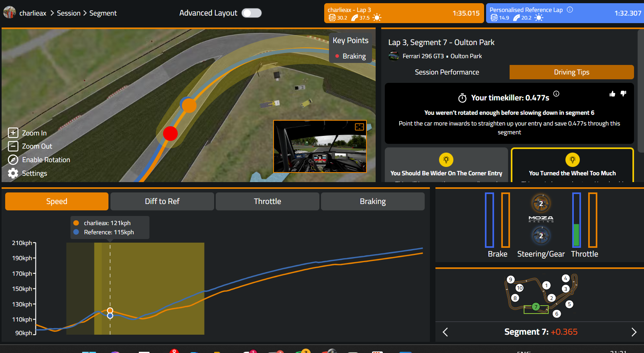Click the Zoom Out map icon
Viewport: 644px width, 353px height.
pos(13,146)
